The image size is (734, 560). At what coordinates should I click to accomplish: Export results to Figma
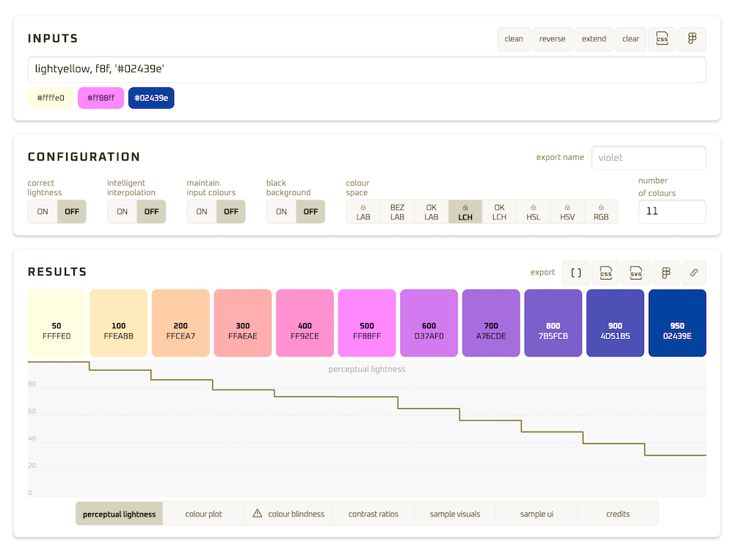(666, 272)
